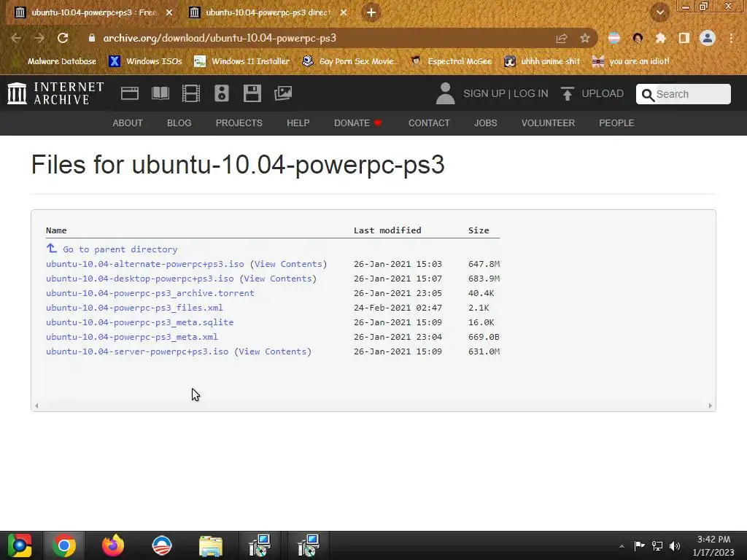Open the software floppy disk icon
Image resolution: width=747 pixels, height=560 pixels.
(x=252, y=93)
